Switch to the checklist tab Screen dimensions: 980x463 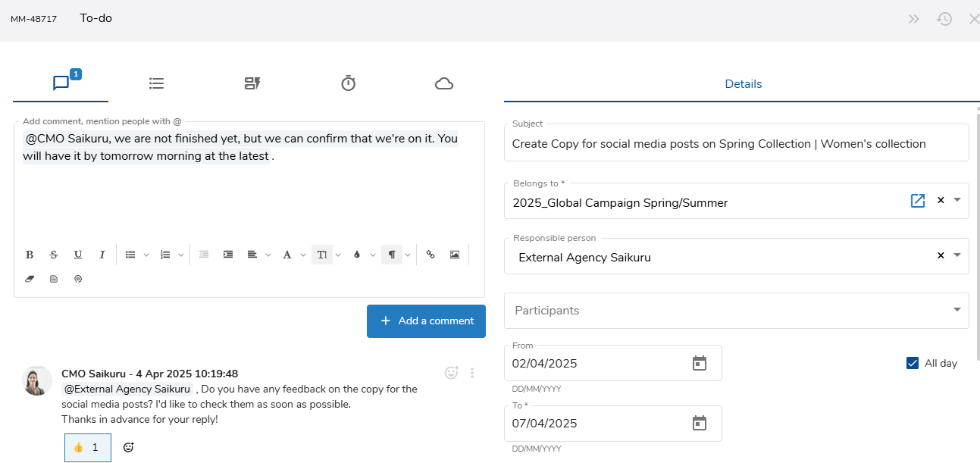[x=156, y=83]
